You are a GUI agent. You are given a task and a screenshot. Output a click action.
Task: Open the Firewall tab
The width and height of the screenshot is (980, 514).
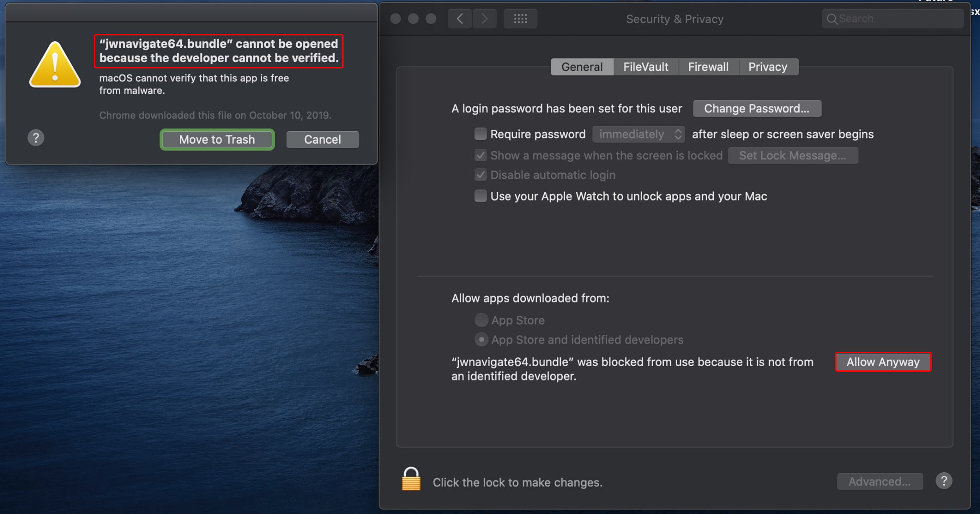(x=708, y=67)
